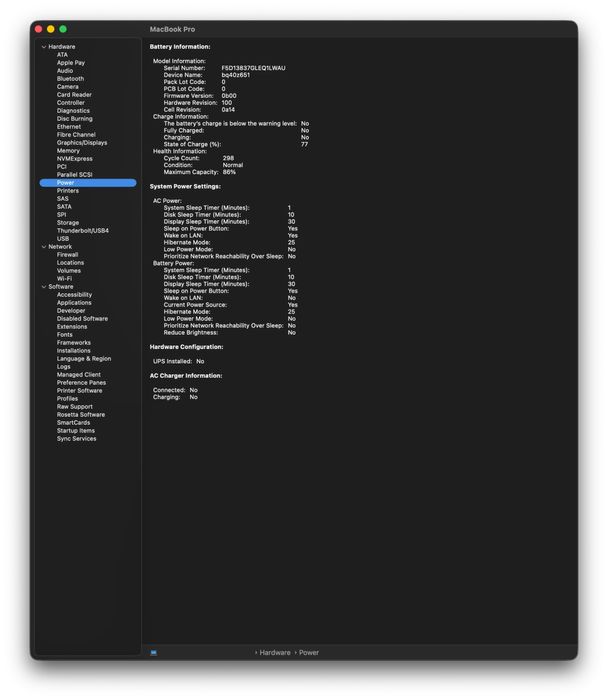
Task: Open Startup Items entry
Action: pyautogui.click(x=75, y=431)
